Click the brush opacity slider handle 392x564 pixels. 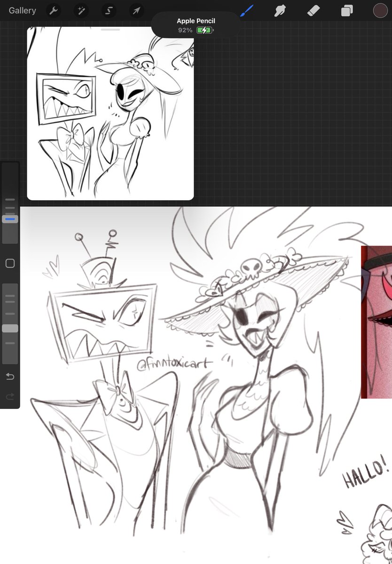coord(10,329)
